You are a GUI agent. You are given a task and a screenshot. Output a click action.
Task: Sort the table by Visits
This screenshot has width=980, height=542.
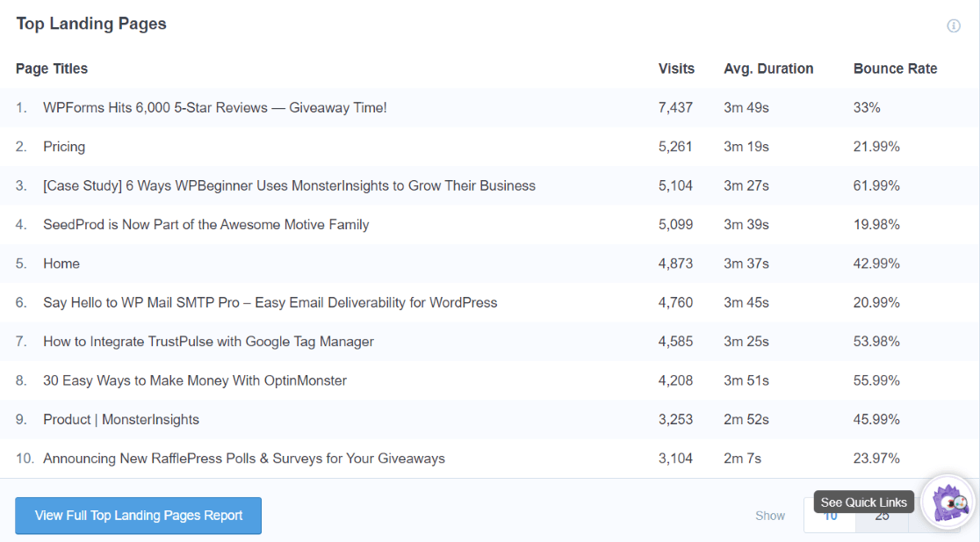(x=676, y=69)
